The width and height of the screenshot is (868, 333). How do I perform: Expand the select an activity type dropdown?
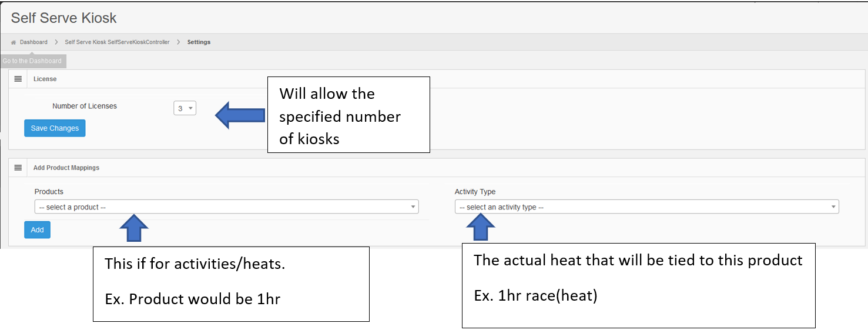pyautogui.click(x=646, y=207)
